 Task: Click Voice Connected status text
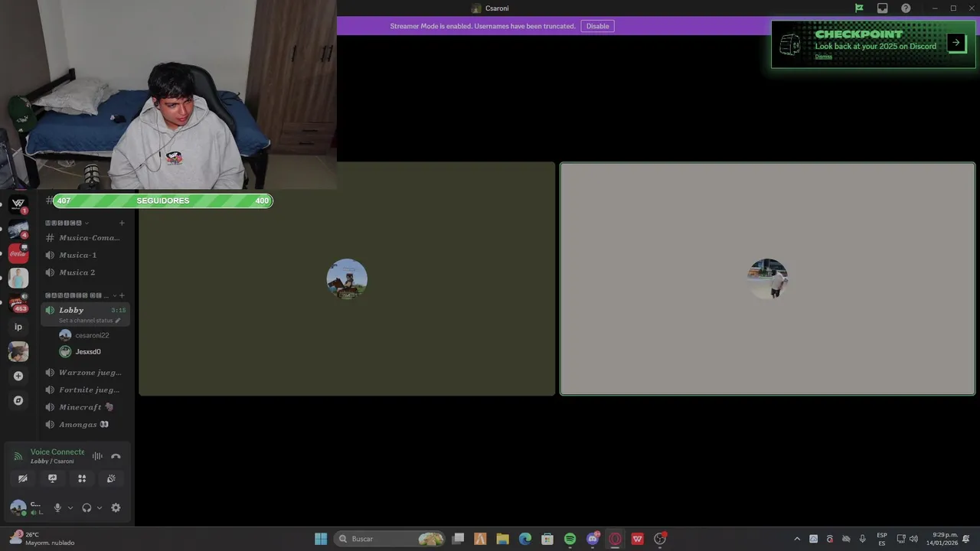tap(57, 452)
